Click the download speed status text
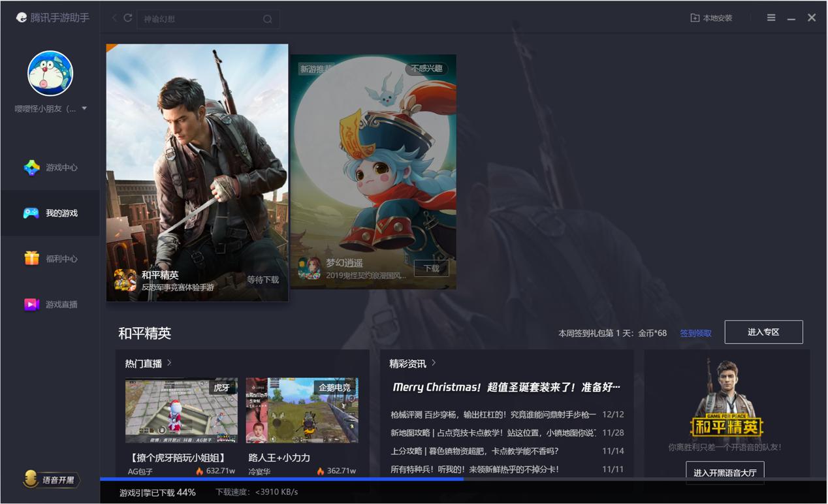 [x=257, y=492]
